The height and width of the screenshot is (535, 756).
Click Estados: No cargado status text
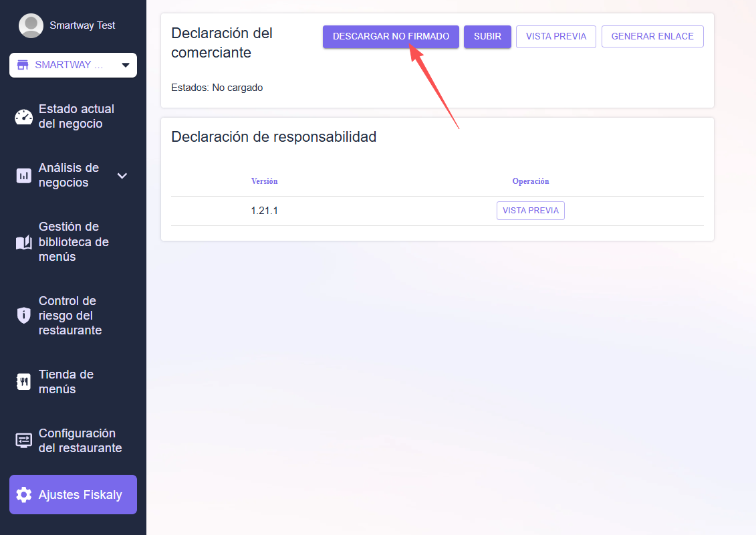point(217,88)
